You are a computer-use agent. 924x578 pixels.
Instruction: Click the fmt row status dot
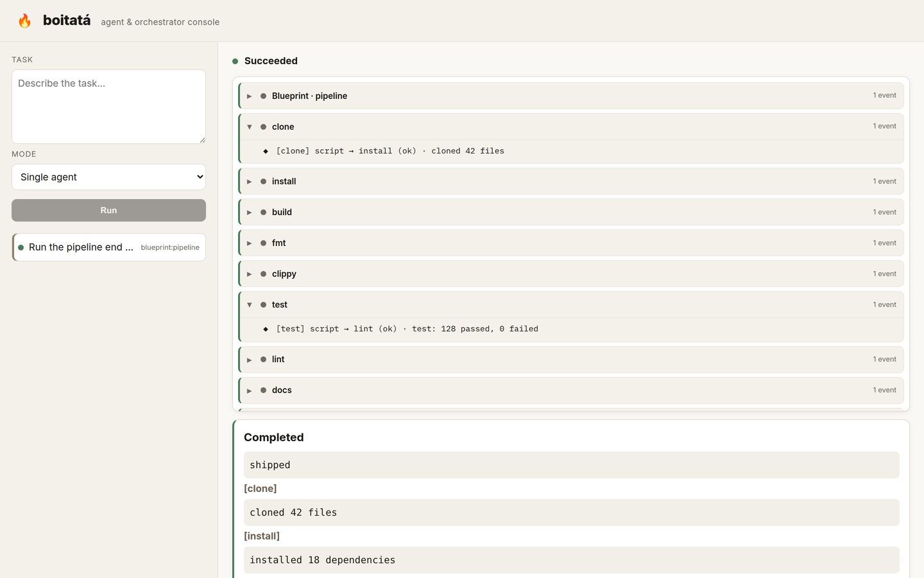click(x=263, y=243)
